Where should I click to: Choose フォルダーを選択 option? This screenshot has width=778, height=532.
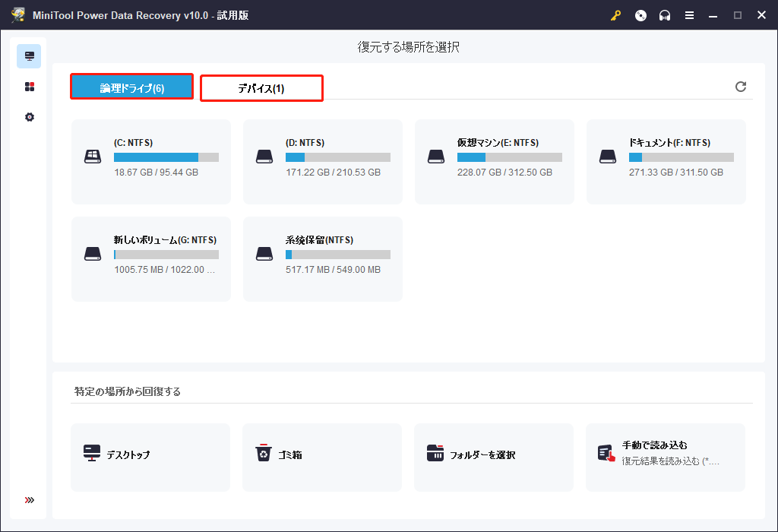pos(494,458)
